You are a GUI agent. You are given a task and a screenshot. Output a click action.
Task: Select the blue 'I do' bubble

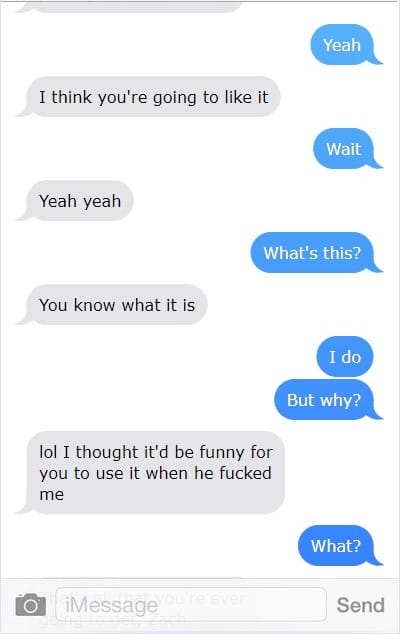(345, 357)
